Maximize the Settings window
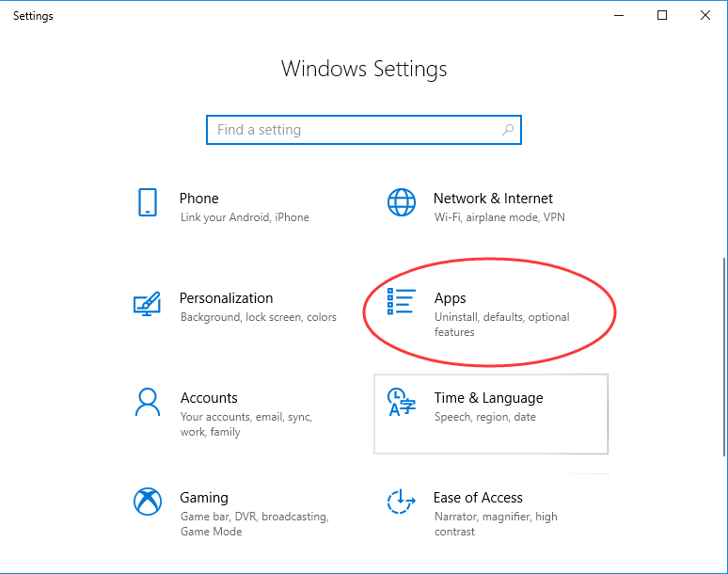The image size is (728, 574). [x=662, y=15]
